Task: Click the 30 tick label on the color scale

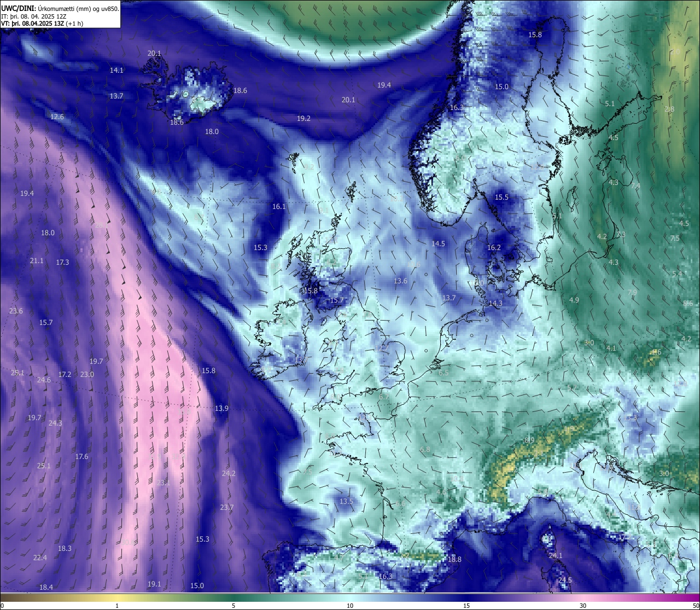Action: 583,606
